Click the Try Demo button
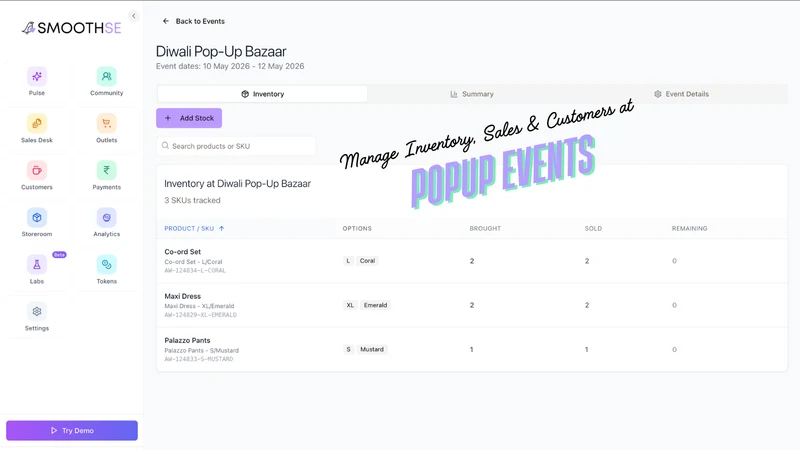The height and width of the screenshot is (450, 800). click(72, 431)
